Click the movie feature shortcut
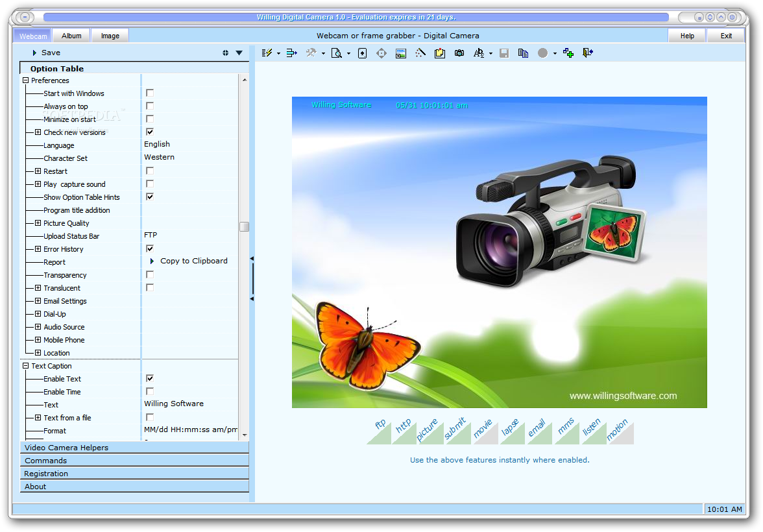The height and width of the screenshot is (532, 763). pos(485,431)
